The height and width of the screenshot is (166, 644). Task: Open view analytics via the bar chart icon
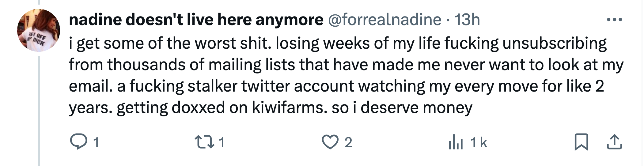[x=456, y=142]
